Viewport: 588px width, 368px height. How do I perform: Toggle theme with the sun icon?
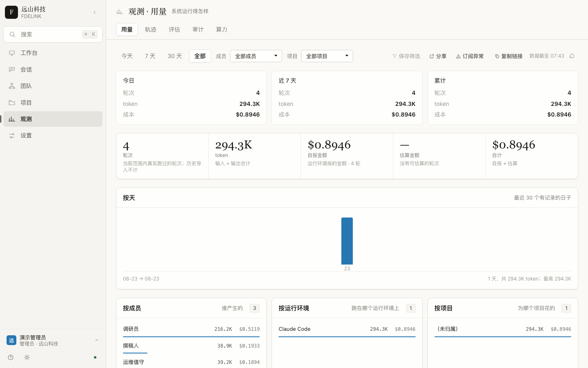point(27,357)
